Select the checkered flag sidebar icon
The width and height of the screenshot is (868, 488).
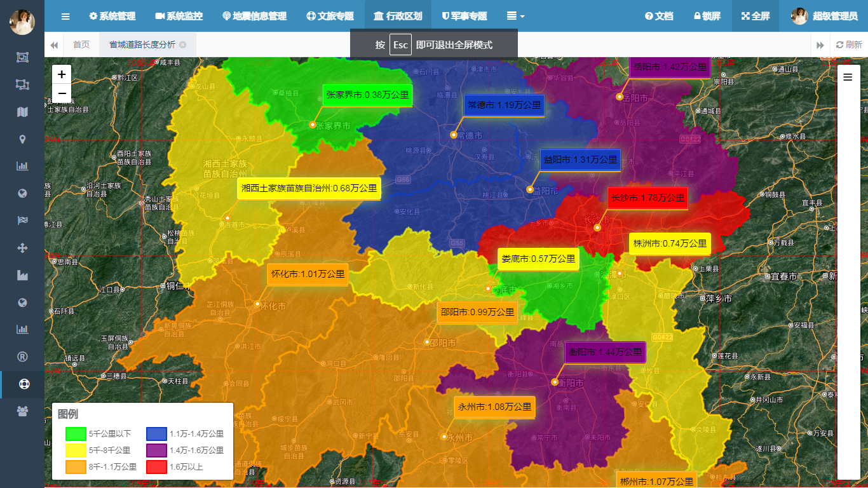click(22, 221)
